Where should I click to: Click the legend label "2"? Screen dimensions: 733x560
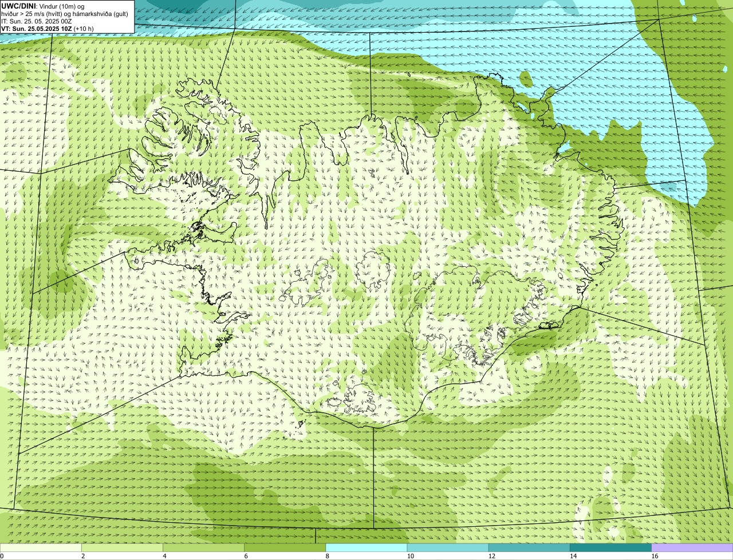83,556
